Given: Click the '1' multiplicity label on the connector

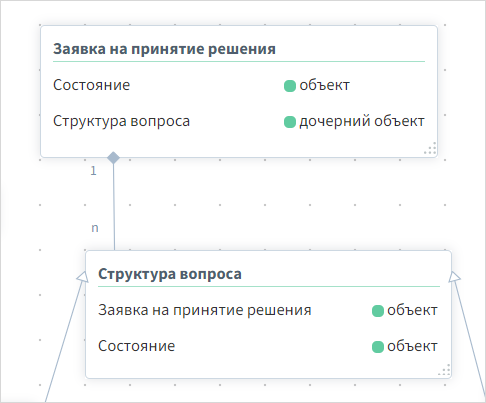Looking at the screenshot, I should point(93,171).
